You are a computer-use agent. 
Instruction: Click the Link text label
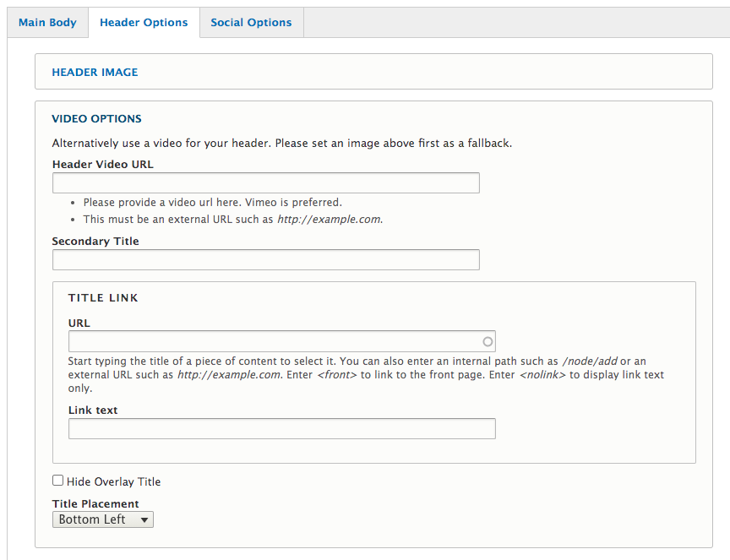click(x=93, y=410)
